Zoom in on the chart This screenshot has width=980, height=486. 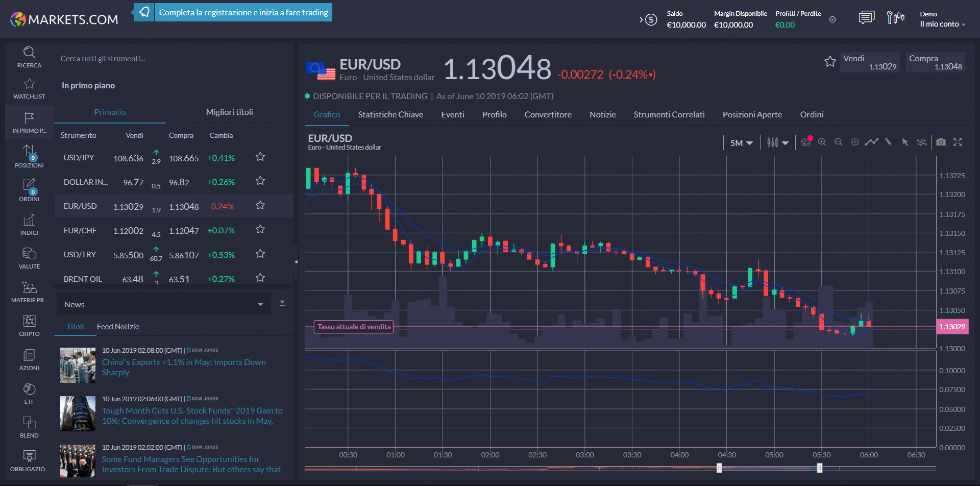pyautogui.click(x=822, y=142)
